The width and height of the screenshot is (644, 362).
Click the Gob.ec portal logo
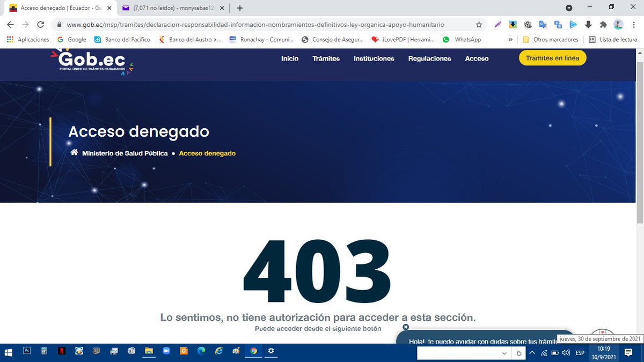(91, 62)
